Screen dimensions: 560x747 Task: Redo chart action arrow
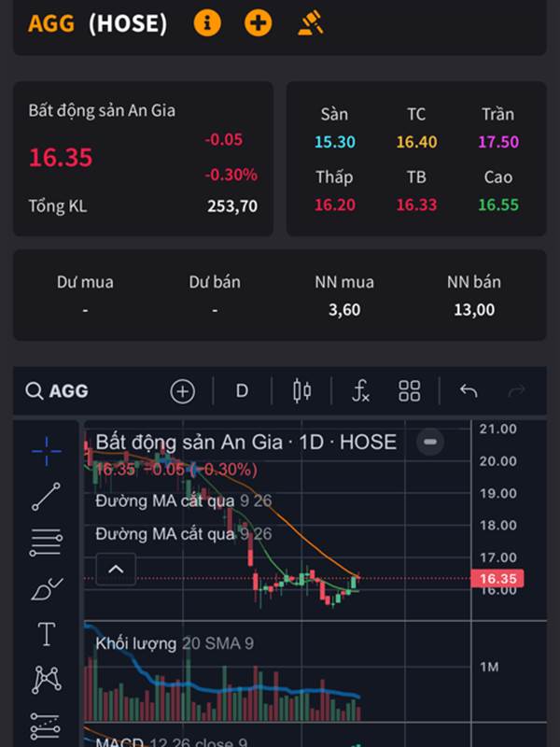pyautogui.click(x=517, y=391)
